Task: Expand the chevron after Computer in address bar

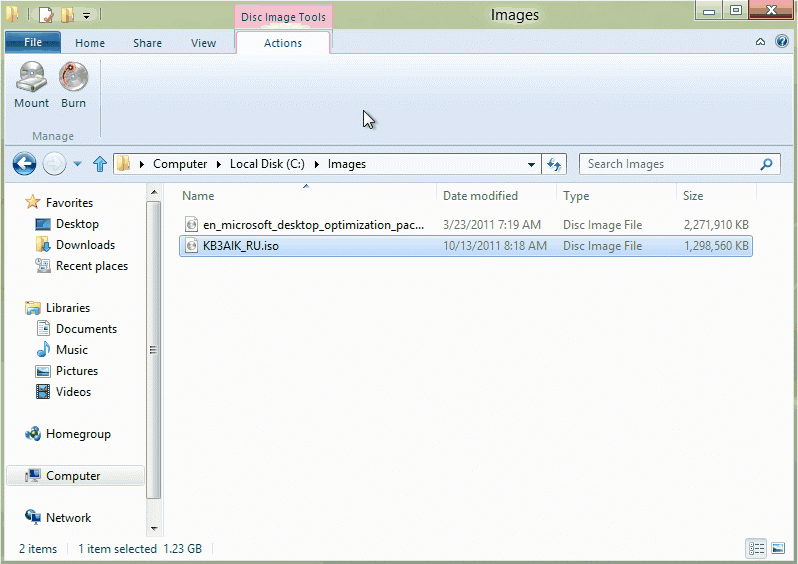Action: point(219,164)
